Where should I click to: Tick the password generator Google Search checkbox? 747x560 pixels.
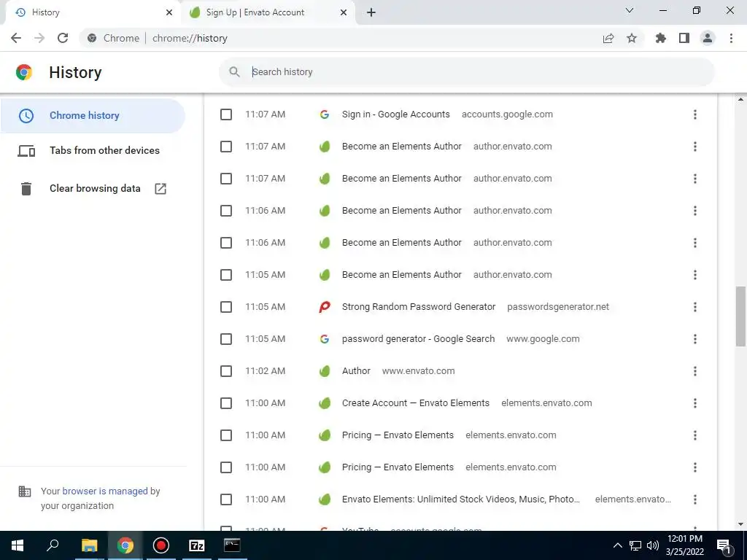pos(226,339)
